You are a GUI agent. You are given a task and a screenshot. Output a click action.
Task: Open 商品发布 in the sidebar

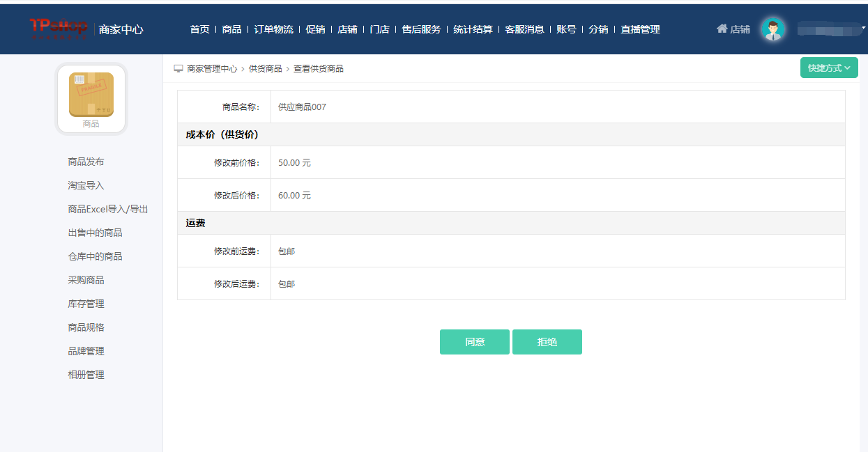pos(86,162)
